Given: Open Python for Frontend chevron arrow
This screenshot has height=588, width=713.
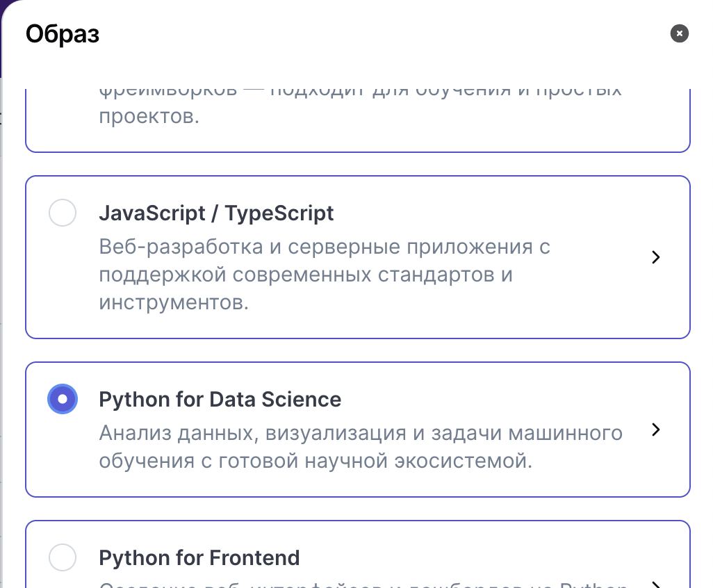Looking at the screenshot, I should point(655,584).
